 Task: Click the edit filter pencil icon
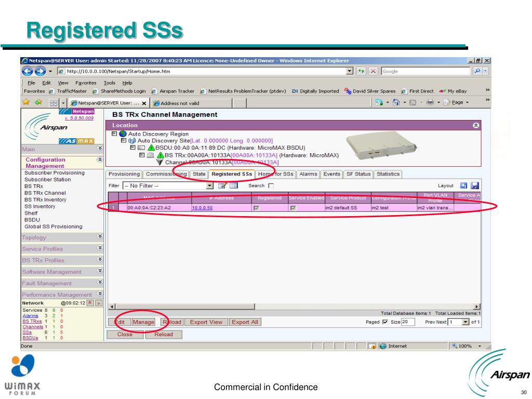[x=222, y=185]
